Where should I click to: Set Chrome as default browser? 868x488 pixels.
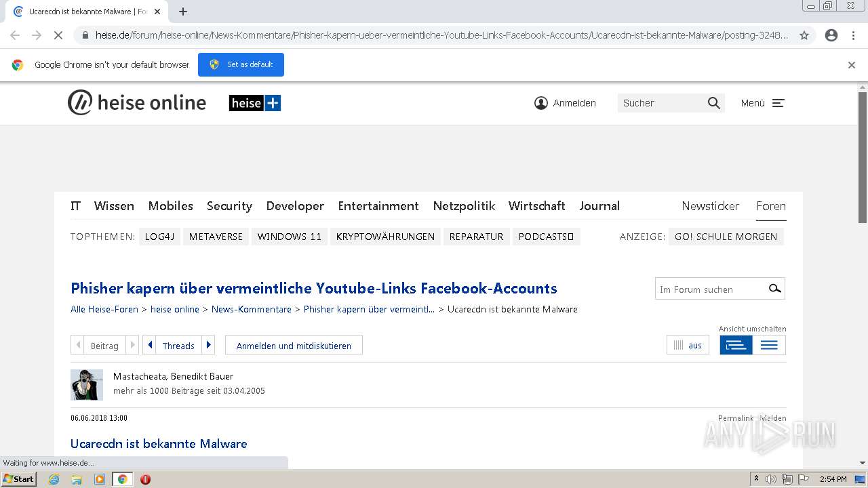(241, 64)
